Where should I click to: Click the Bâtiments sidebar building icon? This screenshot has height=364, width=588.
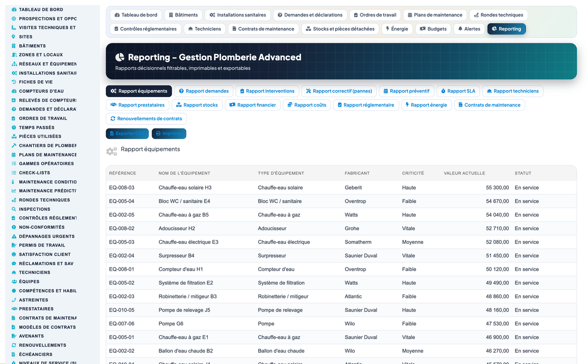[14, 46]
